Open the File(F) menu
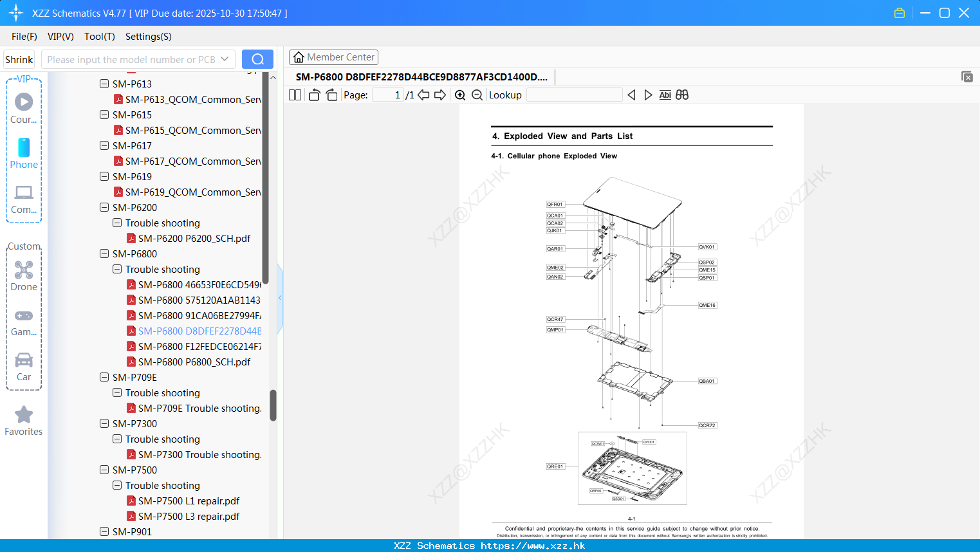Image resolution: width=980 pixels, height=552 pixels. coord(24,37)
